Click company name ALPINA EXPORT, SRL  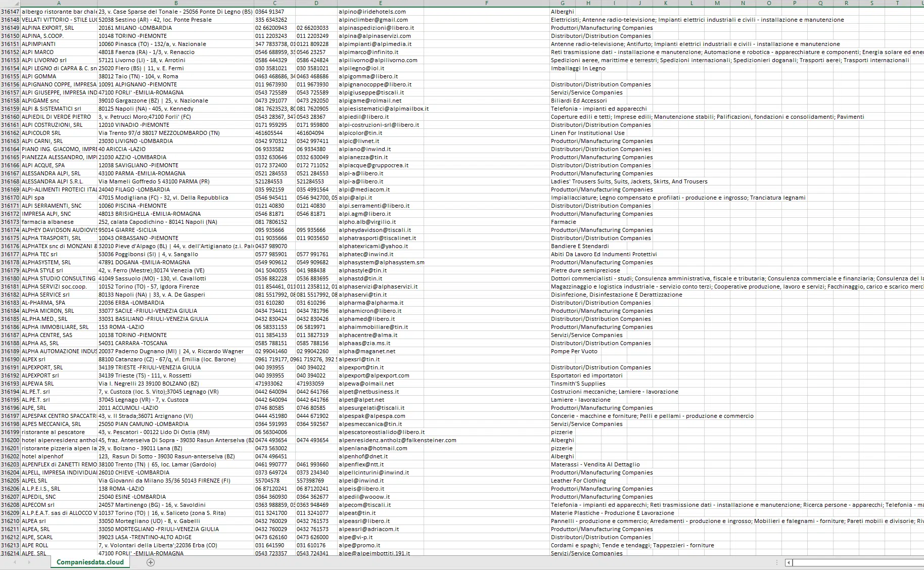tap(59, 28)
